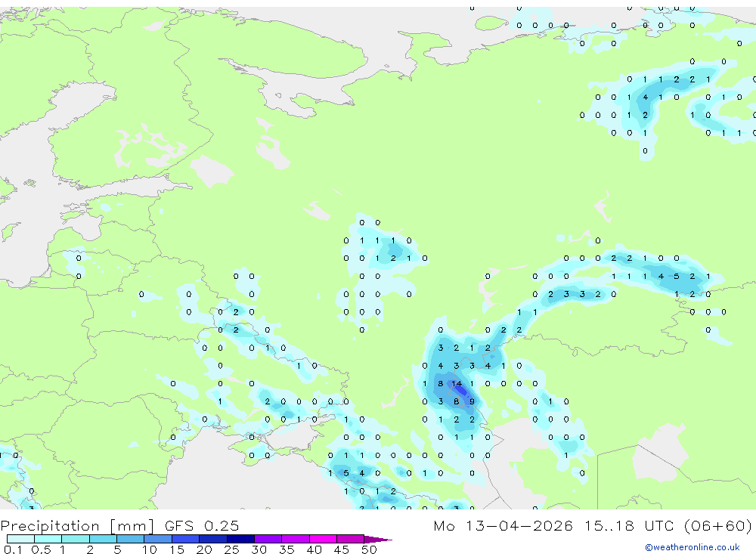Click the '15' legend scale label
The image size is (756, 554).
pos(177,549)
